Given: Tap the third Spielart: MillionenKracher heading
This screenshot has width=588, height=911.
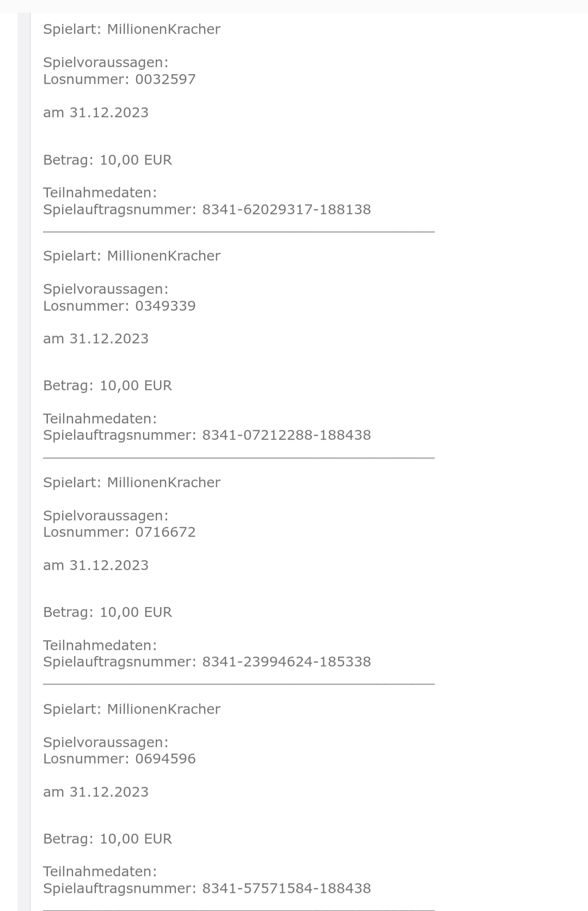Looking at the screenshot, I should tap(132, 483).
